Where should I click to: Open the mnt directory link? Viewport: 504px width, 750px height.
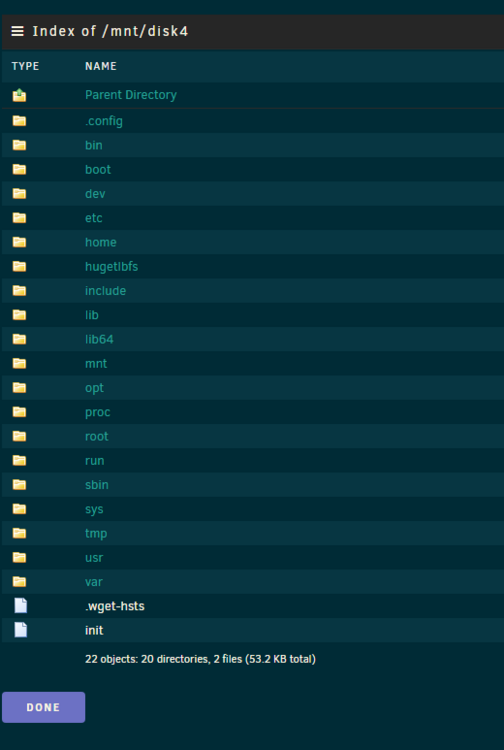point(96,364)
